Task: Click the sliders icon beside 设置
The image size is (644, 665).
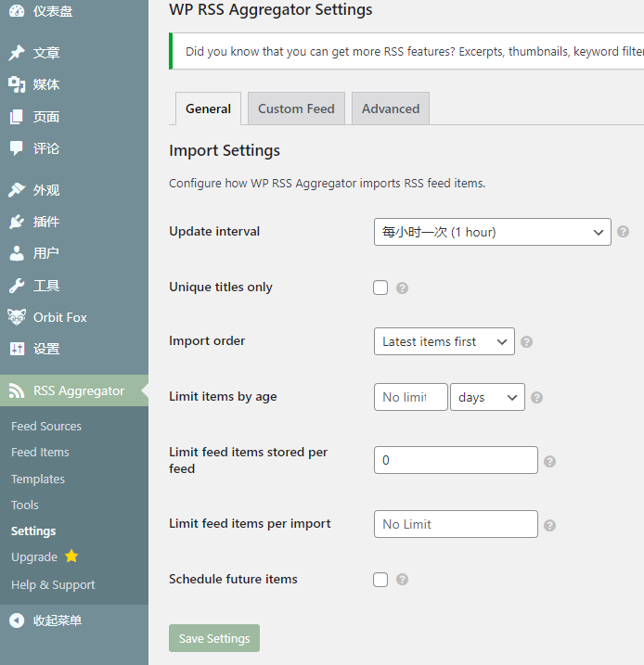Action: tap(17, 349)
